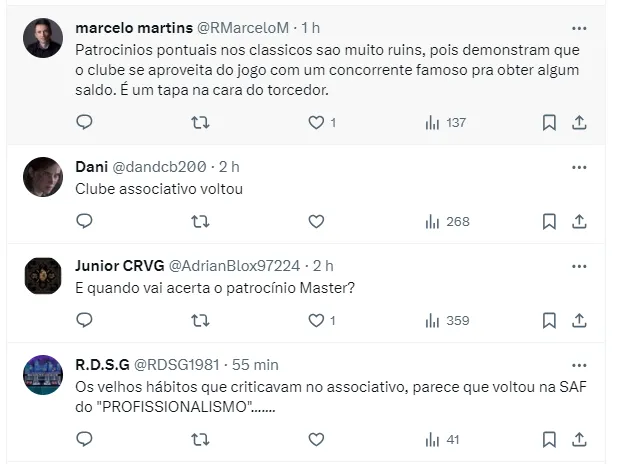
Task: Reply to R.D.S.G's tweet
Action: coord(84,439)
